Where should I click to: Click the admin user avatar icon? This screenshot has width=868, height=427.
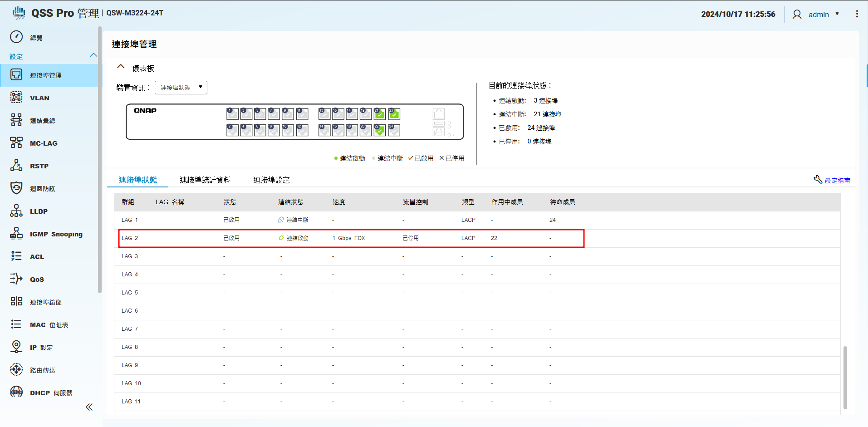click(797, 15)
